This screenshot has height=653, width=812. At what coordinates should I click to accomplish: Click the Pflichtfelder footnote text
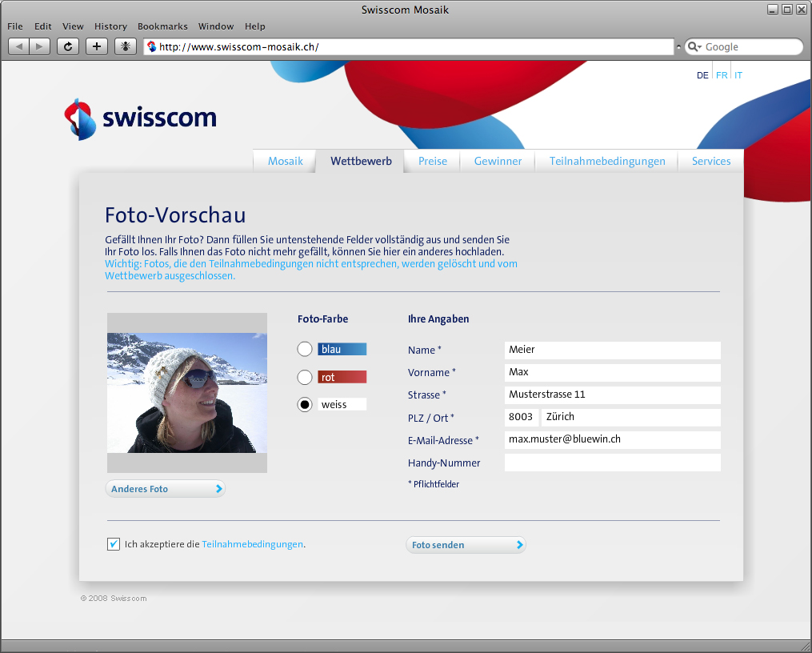[434, 484]
